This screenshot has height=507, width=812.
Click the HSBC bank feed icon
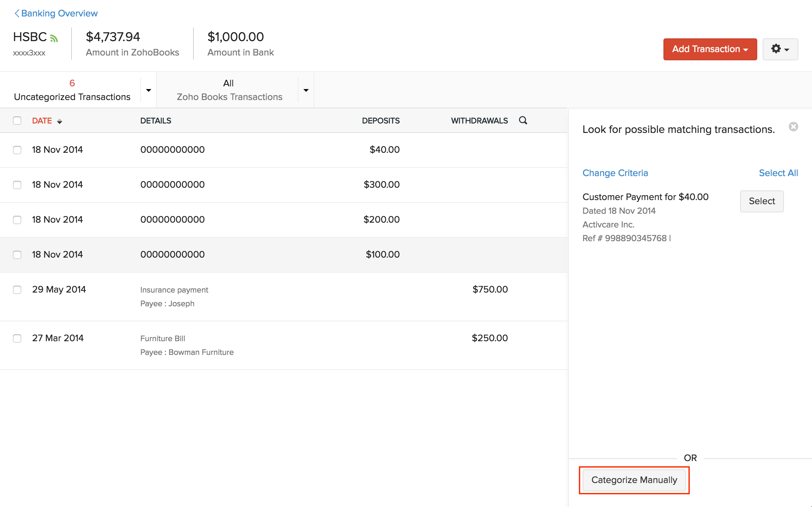click(54, 38)
